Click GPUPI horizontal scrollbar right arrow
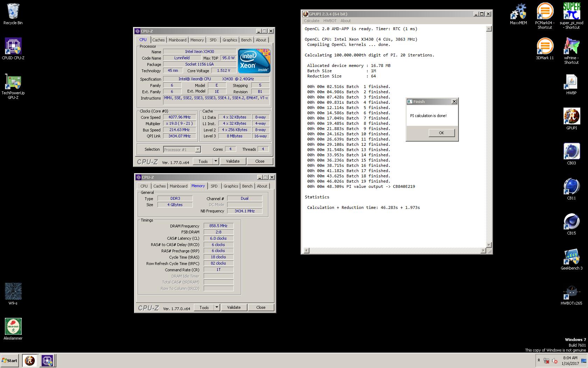Image resolution: width=588 pixels, height=368 pixels. point(483,250)
